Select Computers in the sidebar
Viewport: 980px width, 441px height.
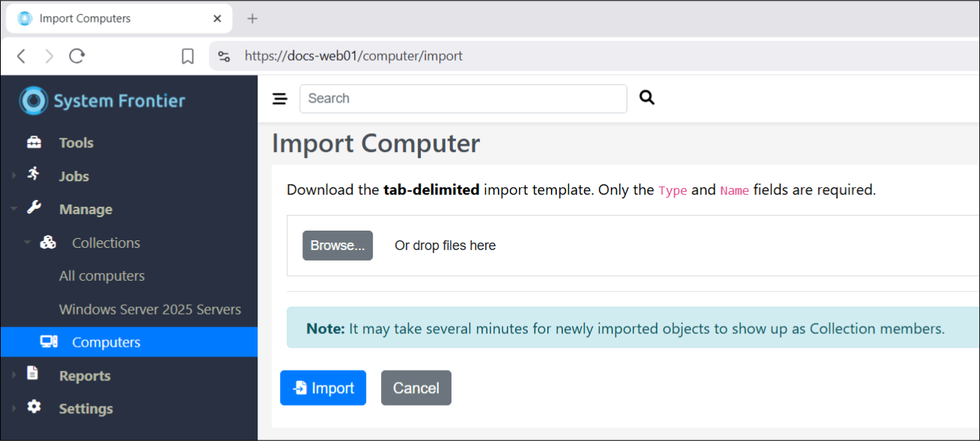[x=106, y=342]
